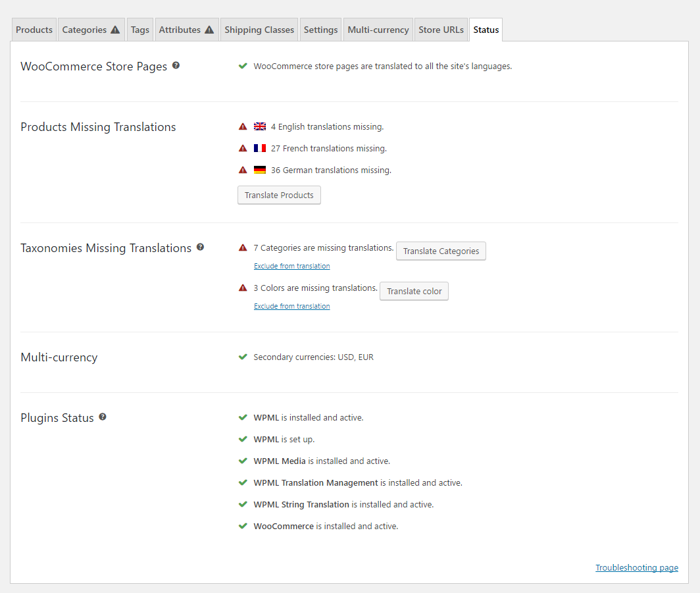Switch to the Categories tab

tap(91, 30)
